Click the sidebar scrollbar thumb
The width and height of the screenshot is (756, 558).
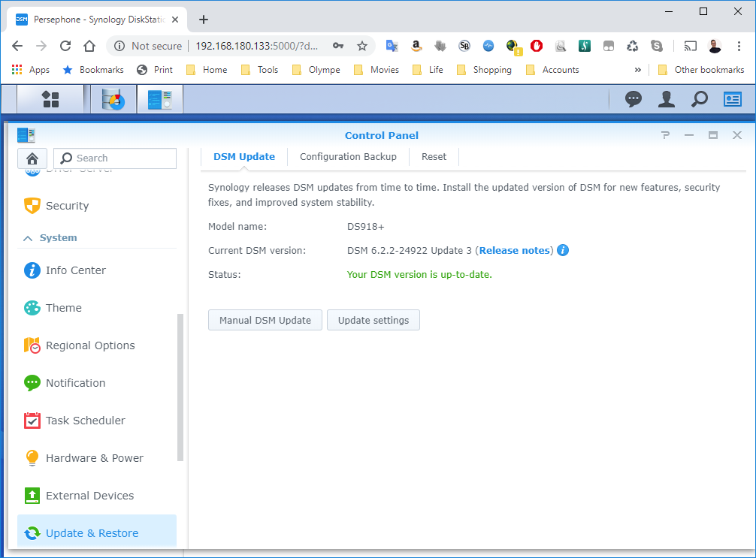[180, 388]
